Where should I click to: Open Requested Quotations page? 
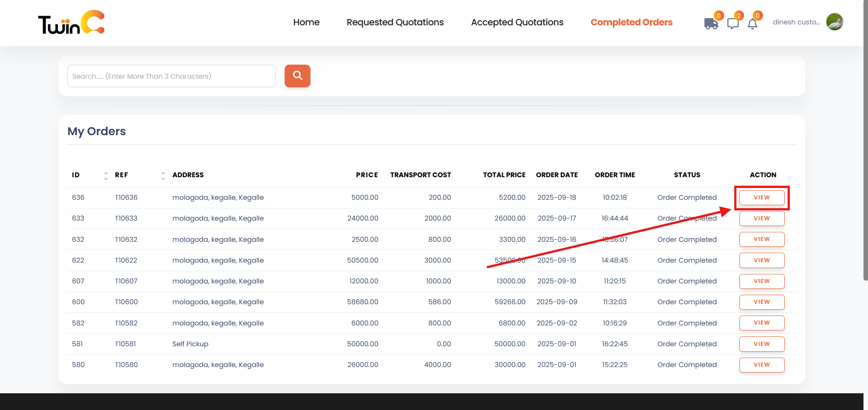click(x=395, y=22)
